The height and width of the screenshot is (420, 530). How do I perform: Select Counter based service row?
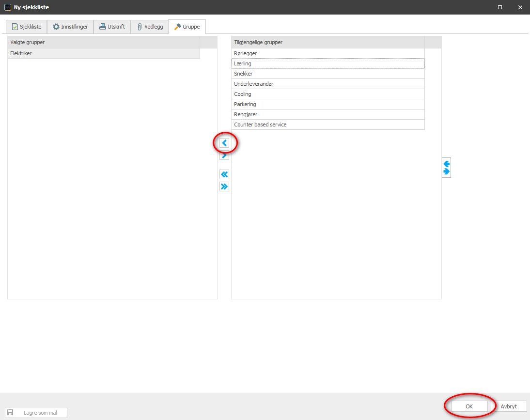point(328,124)
